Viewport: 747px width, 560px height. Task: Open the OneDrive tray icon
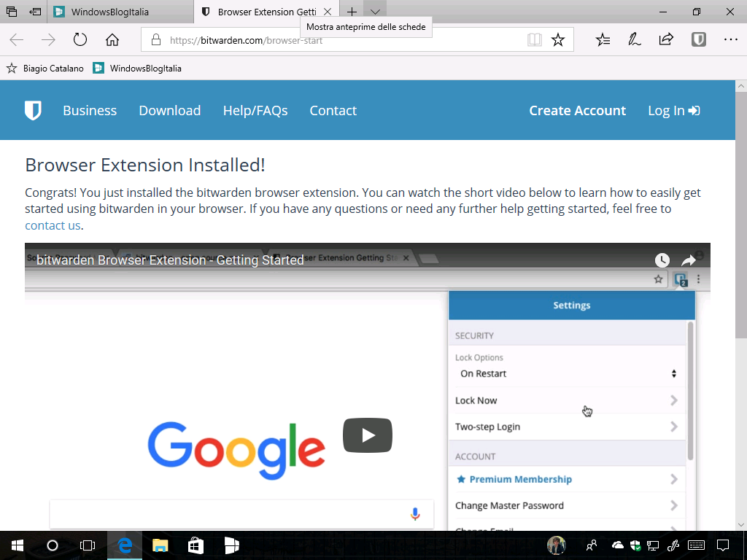click(617, 545)
